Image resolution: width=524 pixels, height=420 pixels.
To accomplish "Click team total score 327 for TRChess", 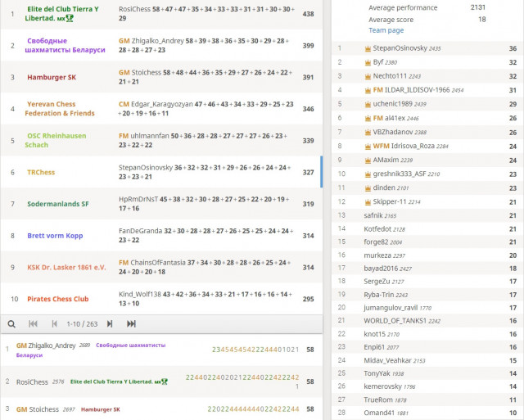I will point(308,173).
